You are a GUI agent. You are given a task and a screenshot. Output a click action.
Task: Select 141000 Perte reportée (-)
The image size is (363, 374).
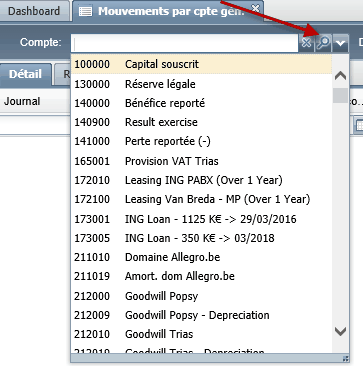coord(201,141)
